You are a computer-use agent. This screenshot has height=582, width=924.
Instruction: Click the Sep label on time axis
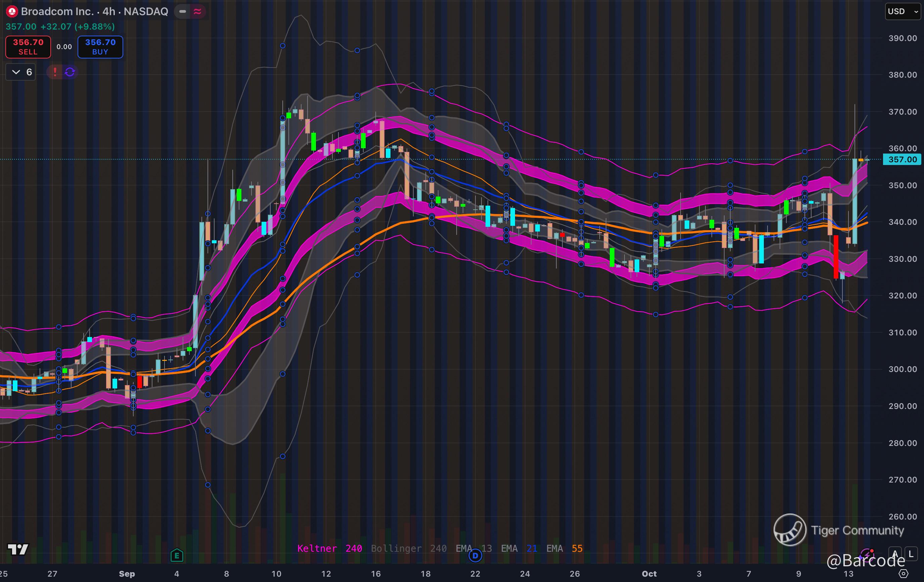click(127, 574)
